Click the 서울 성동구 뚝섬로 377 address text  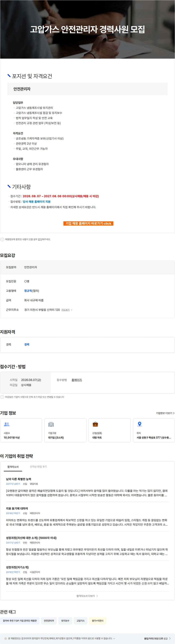click(154, 437)
